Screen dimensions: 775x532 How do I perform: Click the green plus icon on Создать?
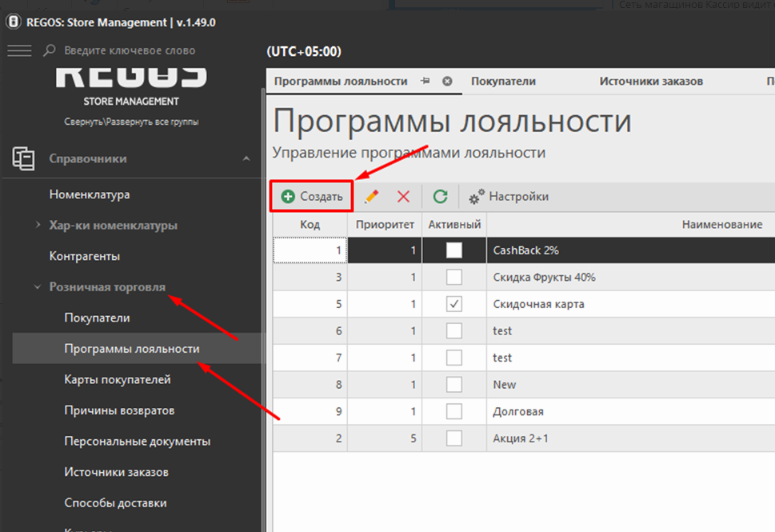(288, 196)
